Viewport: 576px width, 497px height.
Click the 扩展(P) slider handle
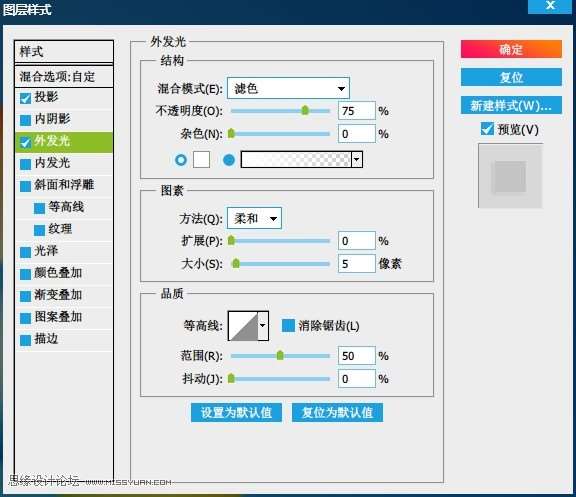tap(231, 241)
